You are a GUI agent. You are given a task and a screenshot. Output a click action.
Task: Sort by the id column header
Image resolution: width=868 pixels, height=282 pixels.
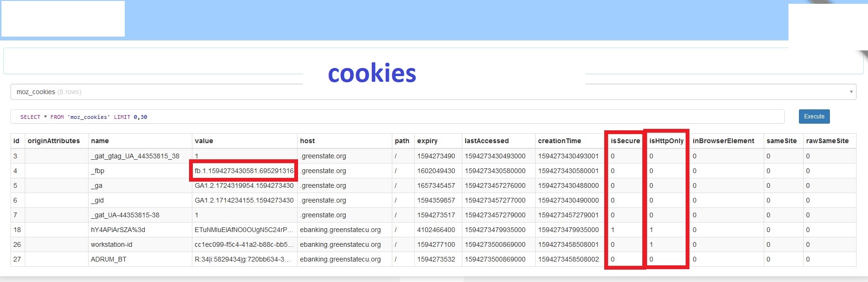pos(17,141)
